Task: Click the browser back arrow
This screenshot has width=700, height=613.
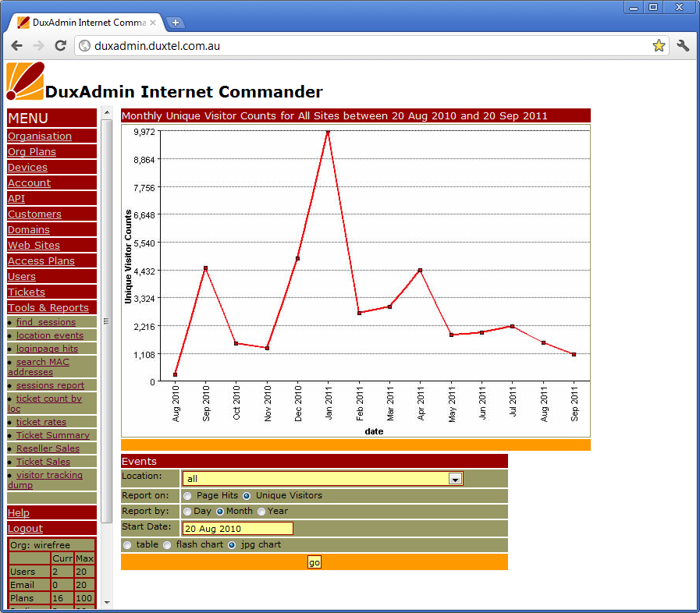Action: click(x=17, y=45)
